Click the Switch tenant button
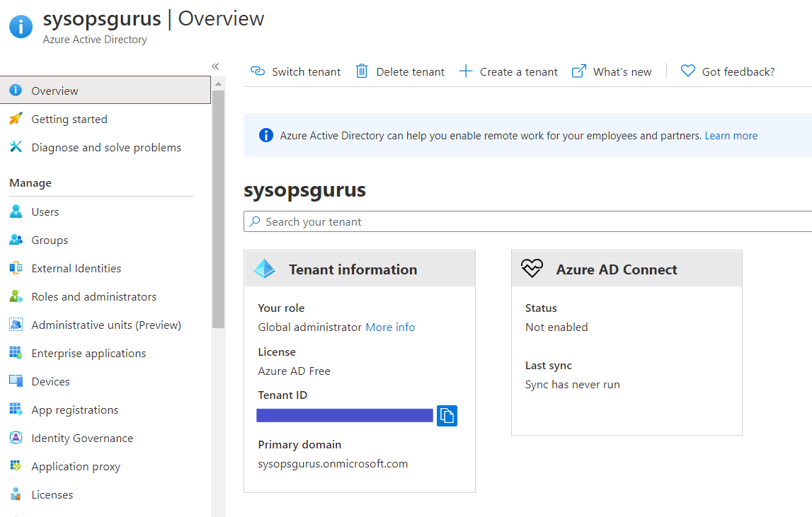 click(x=295, y=71)
